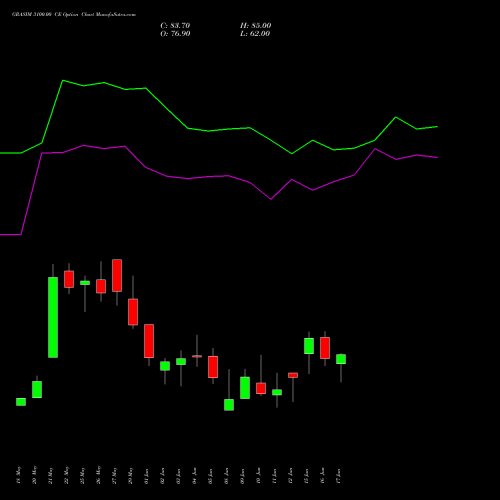Click the open value O: 76.90
This screenshot has height=500, width=500.
pos(175,34)
